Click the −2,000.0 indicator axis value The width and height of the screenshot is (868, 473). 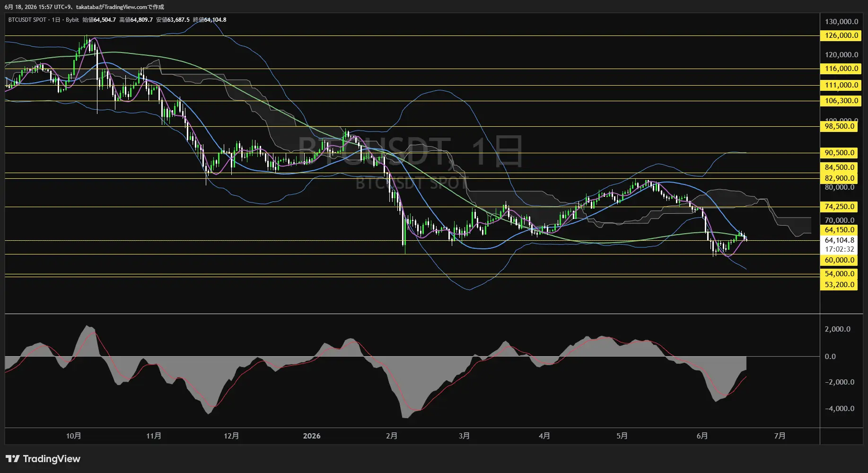point(839,382)
